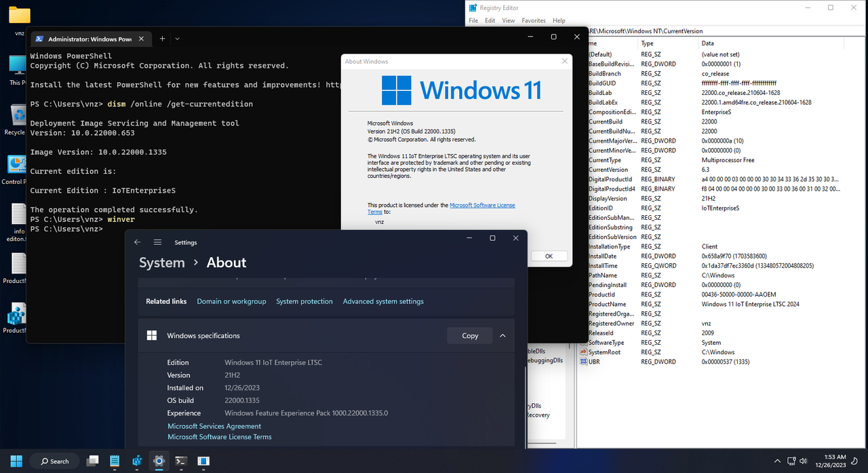Open Microsoft Software License Terms in Settings

tap(220, 437)
